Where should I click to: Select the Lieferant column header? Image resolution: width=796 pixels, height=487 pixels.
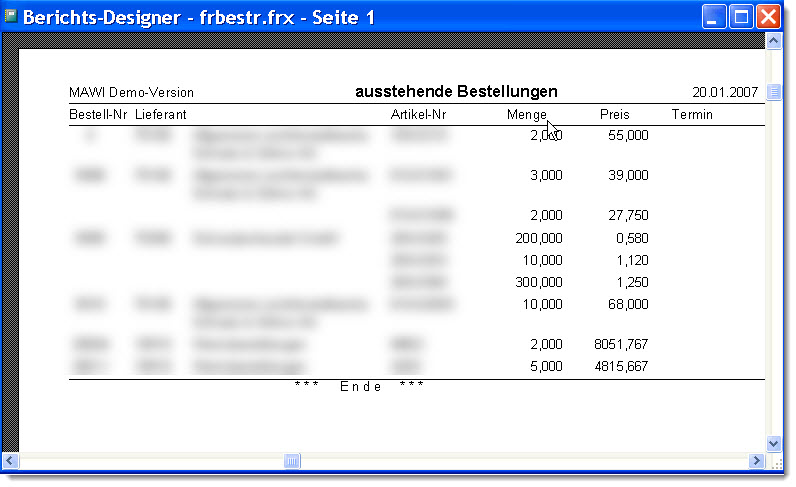161,115
